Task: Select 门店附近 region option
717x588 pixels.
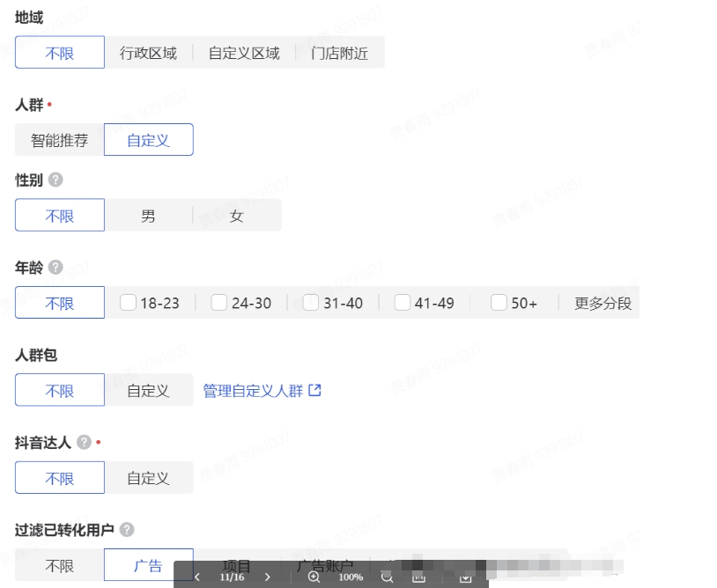Action: pos(340,53)
